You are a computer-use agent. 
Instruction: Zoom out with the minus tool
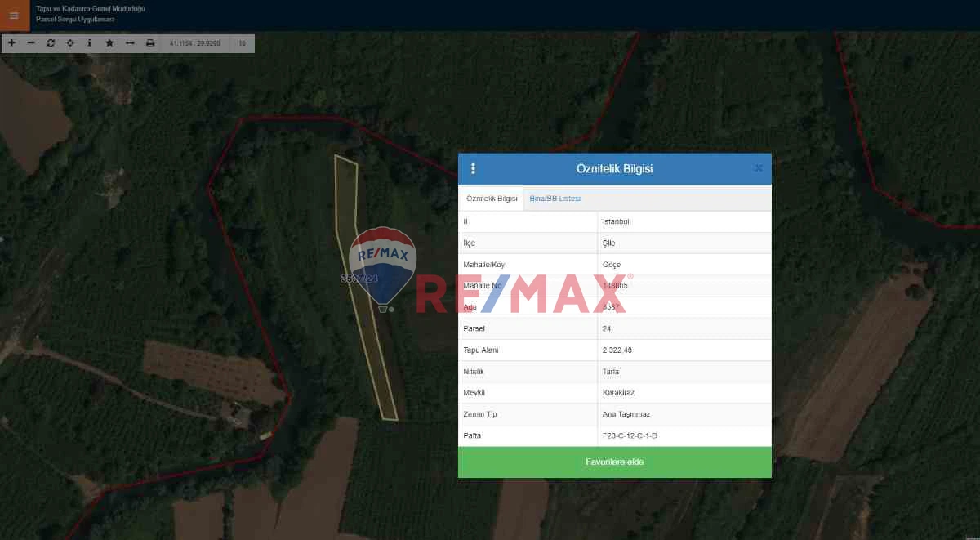31,42
